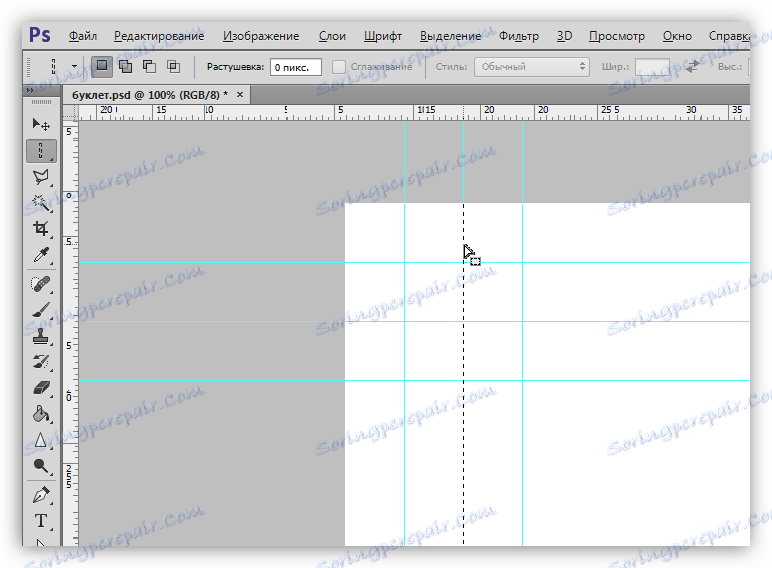772x568 pixels.
Task: Open the Просмотр menu
Action: click(x=617, y=36)
